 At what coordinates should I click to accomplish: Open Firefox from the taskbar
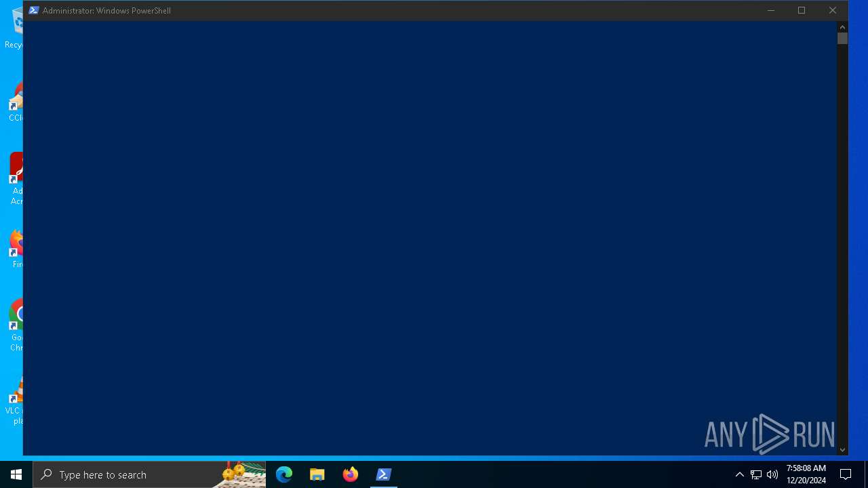351,474
